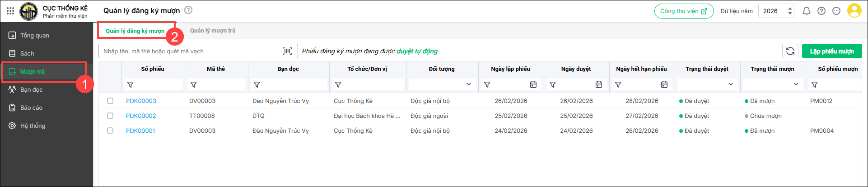Click cell PM0012 in Số phiếu mượn

click(x=821, y=101)
